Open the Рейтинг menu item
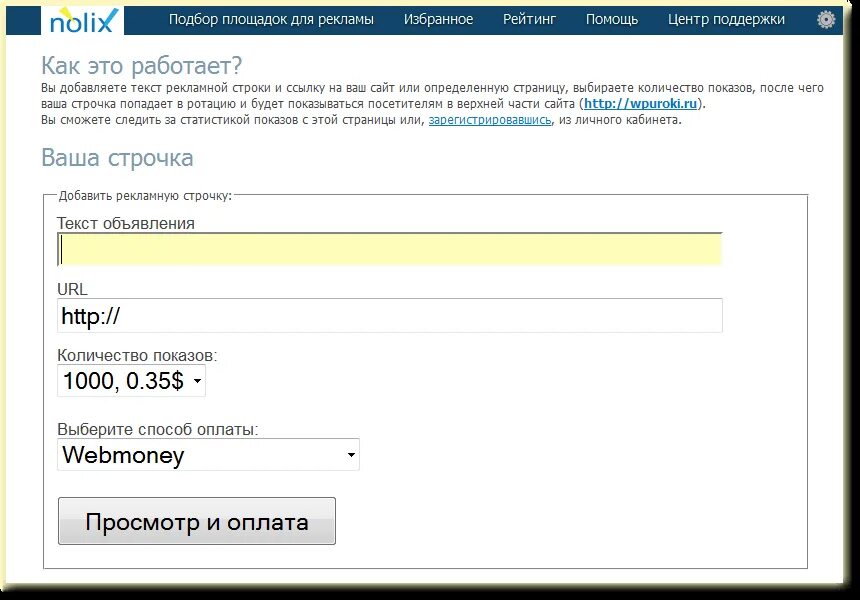The width and height of the screenshot is (860, 600). pyautogui.click(x=529, y=20)
